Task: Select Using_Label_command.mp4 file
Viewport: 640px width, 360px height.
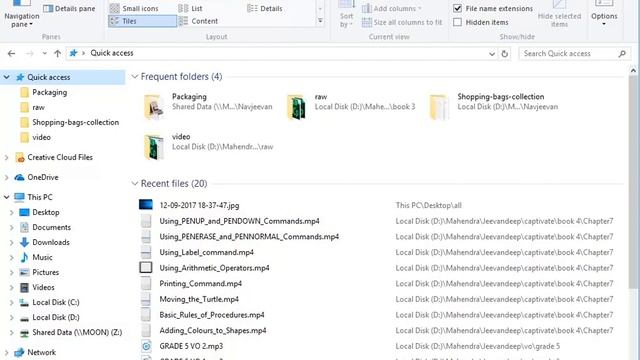Action: pyautogui.click(x=207, y=252)
